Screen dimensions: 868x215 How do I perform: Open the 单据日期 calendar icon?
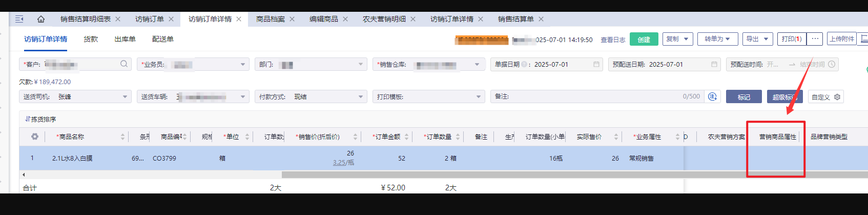point(596,65)
